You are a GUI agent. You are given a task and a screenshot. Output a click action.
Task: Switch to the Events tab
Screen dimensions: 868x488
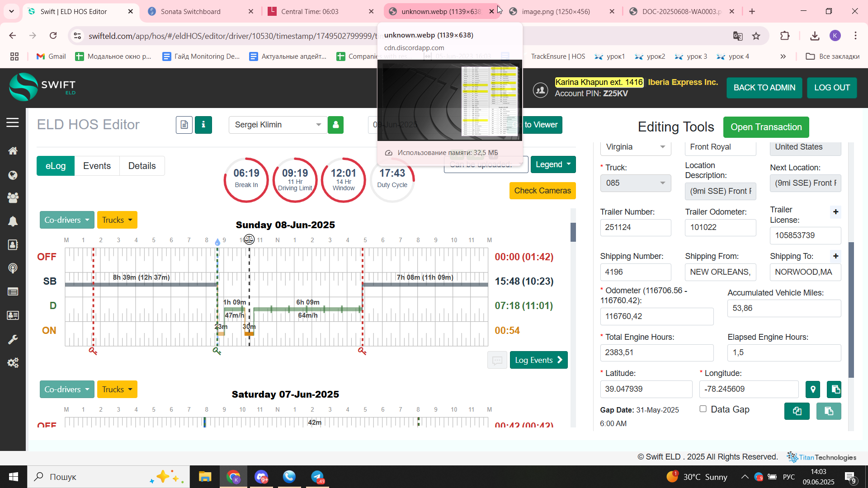pos(97,166)
